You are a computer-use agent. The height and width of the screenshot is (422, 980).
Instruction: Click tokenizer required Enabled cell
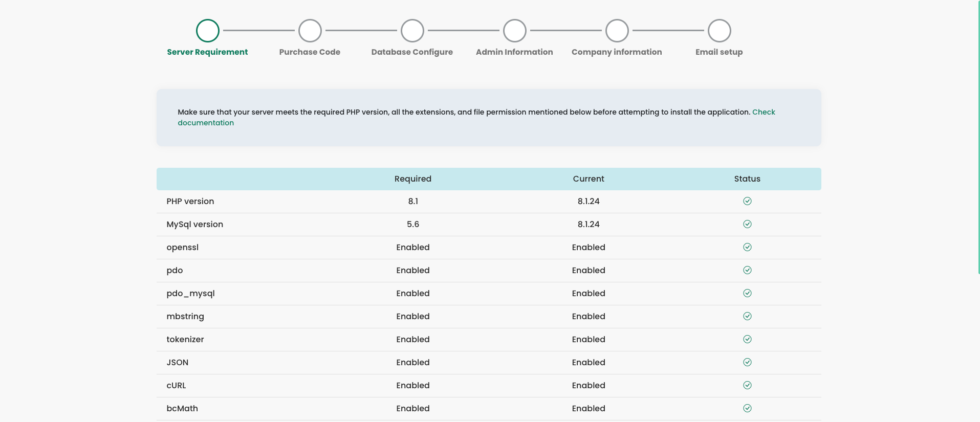tap(413, 340)
